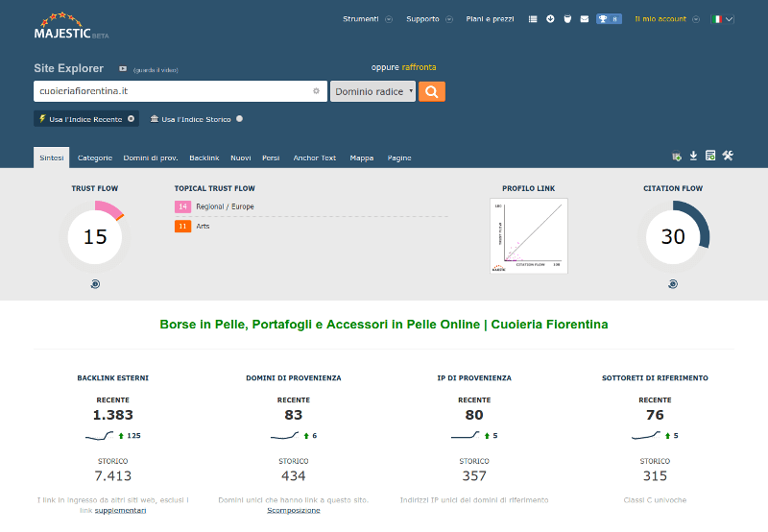Open Il mio account menu
This screenshot has height=532, width=768.
[660, 19]
